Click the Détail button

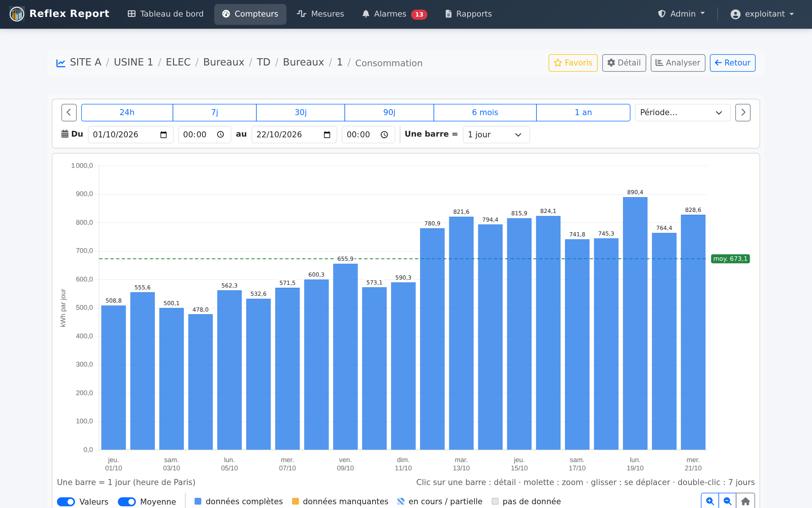point(624,63)
